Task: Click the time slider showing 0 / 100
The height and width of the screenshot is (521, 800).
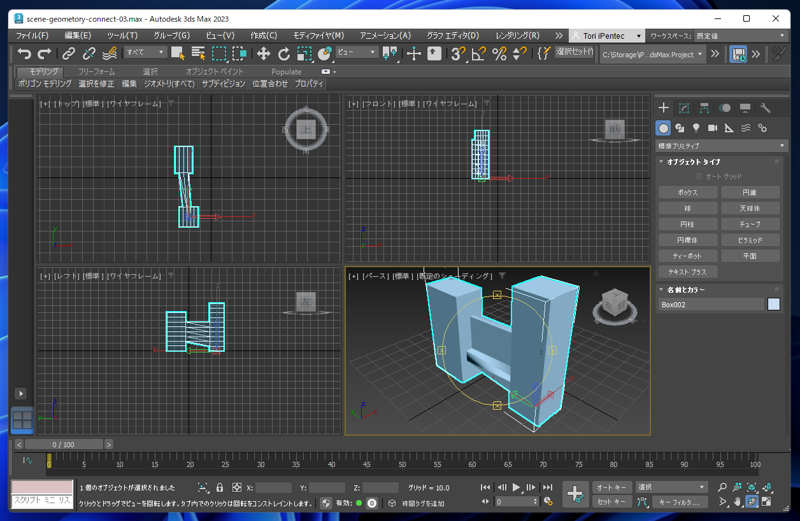Action: tap(63, 444)
